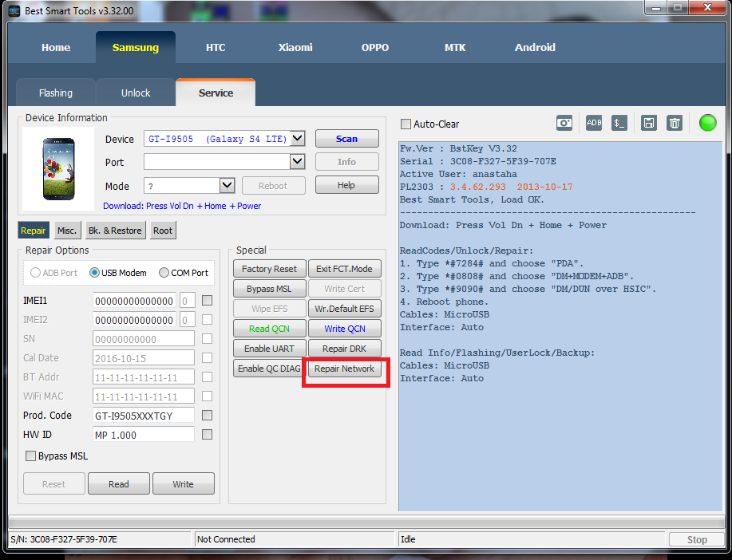Tick the WiFi MAC checkbox
Viewport: 732px width, 560px height.
pos(208,396)
